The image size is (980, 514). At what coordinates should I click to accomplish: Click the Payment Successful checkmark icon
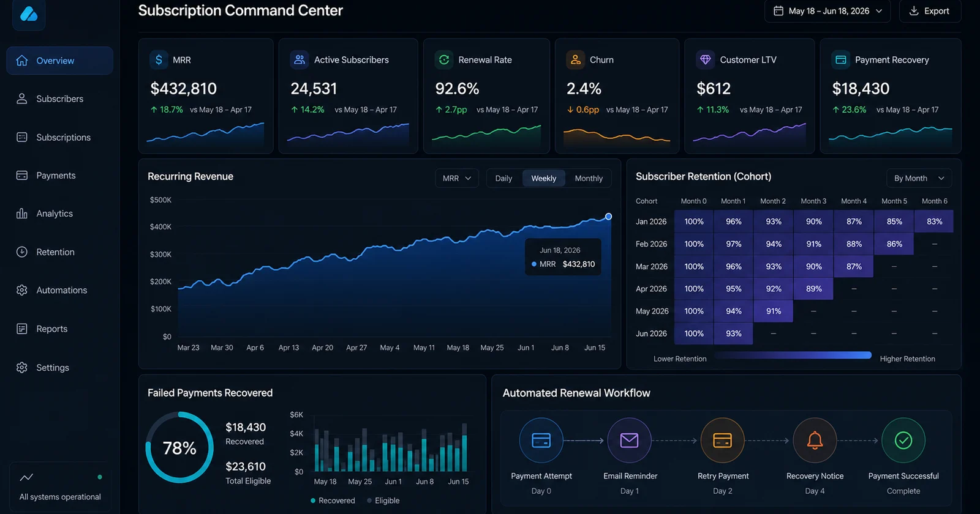[903, 440]
